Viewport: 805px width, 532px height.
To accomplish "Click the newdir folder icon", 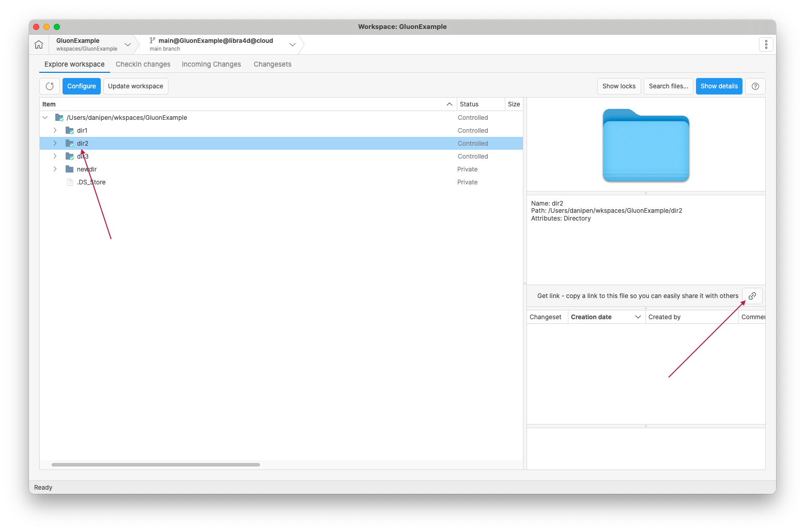I will [x=70, y=169].
